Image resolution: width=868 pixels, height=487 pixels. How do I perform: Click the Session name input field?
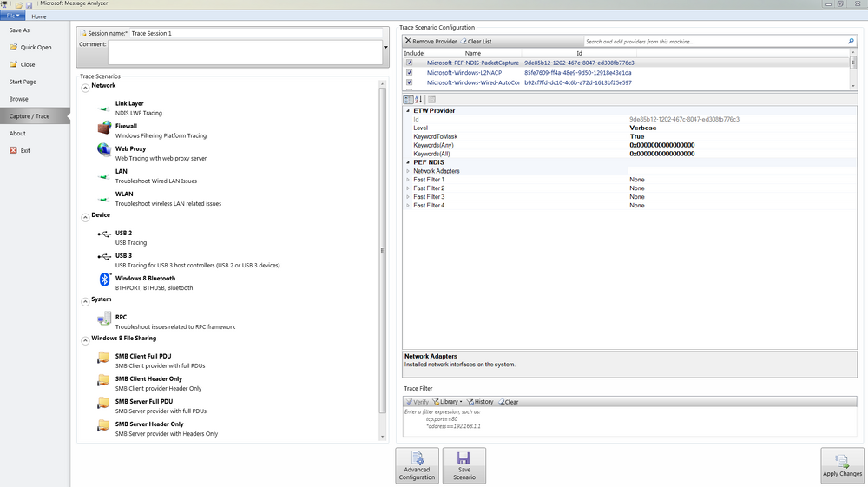pyautogui.click(x=256, y=33)
